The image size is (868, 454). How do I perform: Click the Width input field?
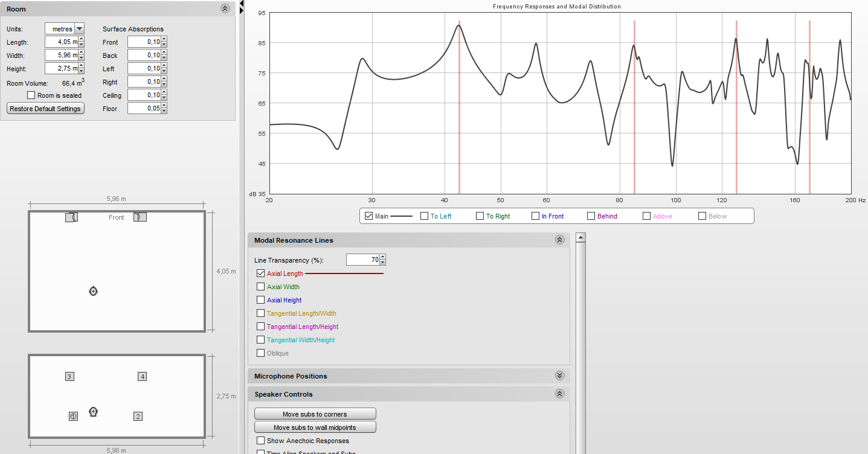point(62,56)
